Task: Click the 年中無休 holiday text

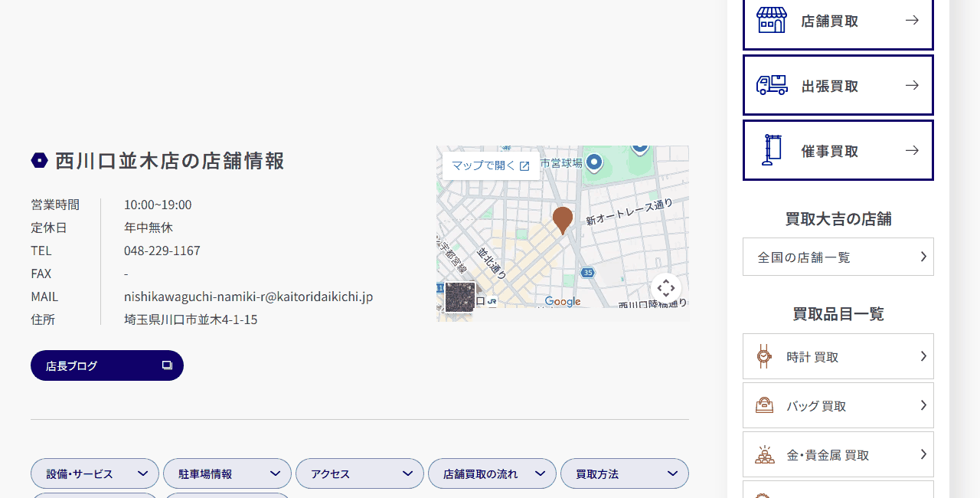Action: click(149, 228)
